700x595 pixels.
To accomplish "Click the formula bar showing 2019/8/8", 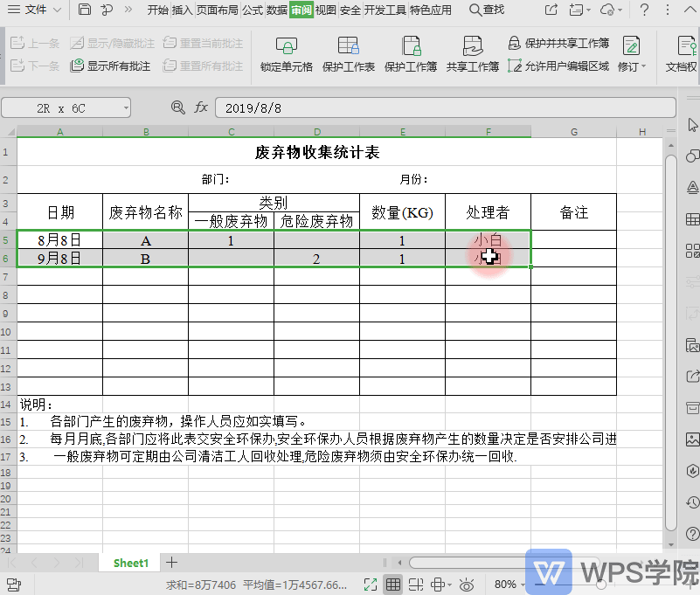I will 445,108.
